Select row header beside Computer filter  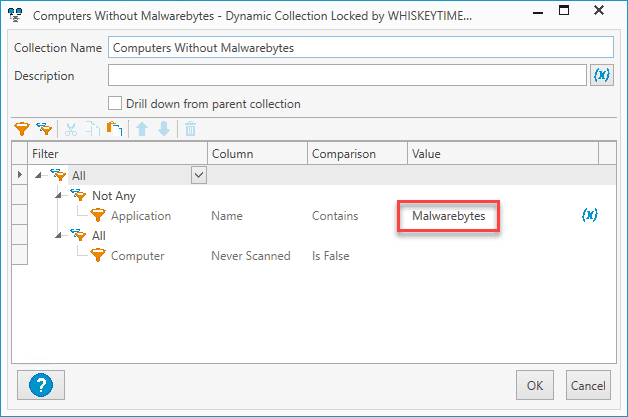pos(20,255)
